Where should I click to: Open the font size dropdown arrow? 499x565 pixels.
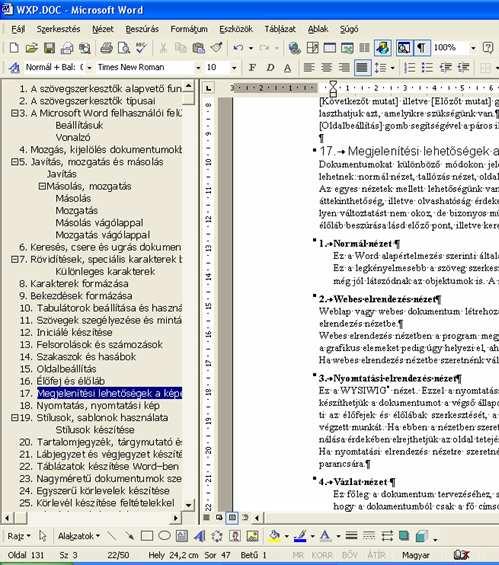[234, 67]
